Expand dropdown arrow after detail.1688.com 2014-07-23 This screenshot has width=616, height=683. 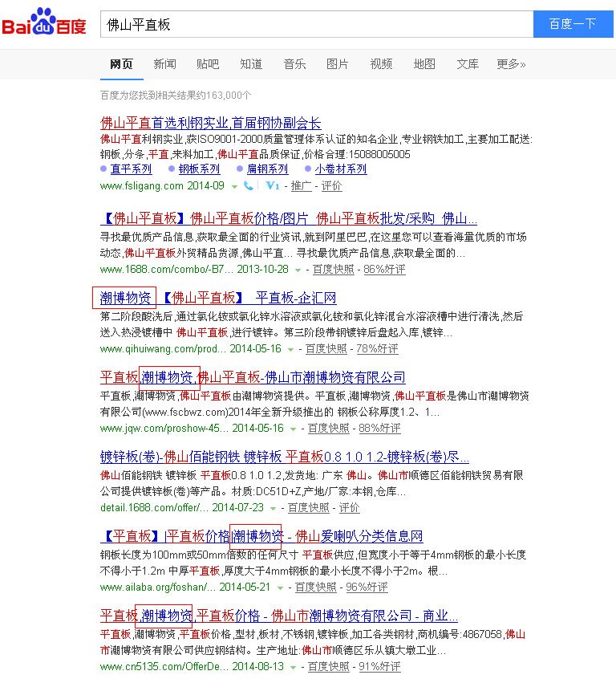(273, 508)
